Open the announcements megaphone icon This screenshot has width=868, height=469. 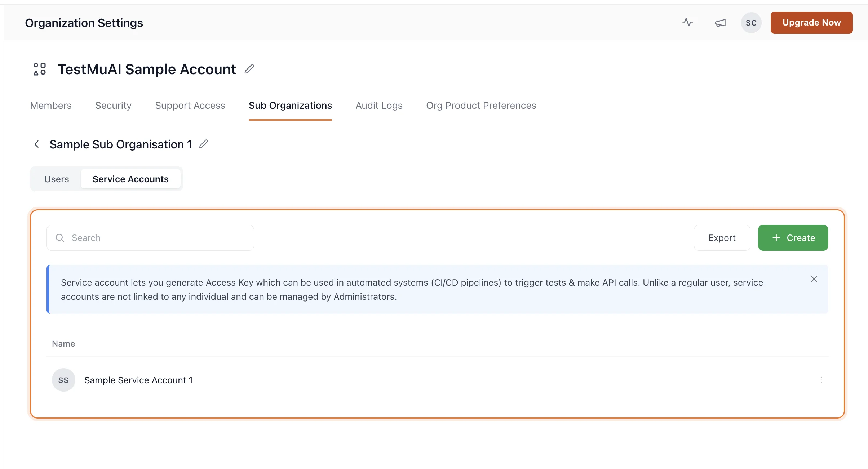click(x=720, y=23)
